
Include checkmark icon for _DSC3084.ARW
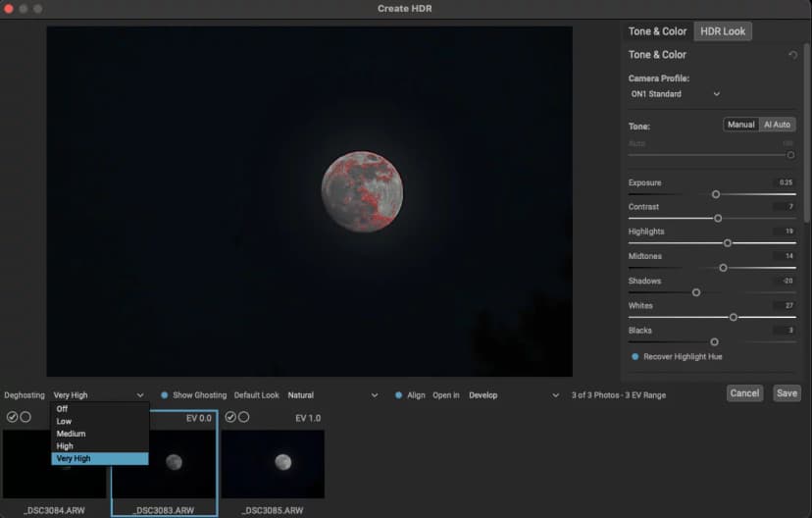click(x=13, y=417)
